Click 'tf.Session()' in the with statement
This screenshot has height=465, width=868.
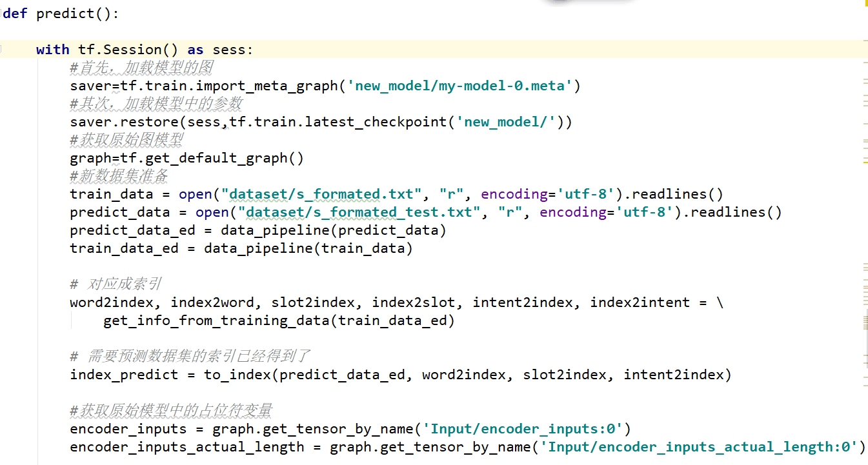129,50
